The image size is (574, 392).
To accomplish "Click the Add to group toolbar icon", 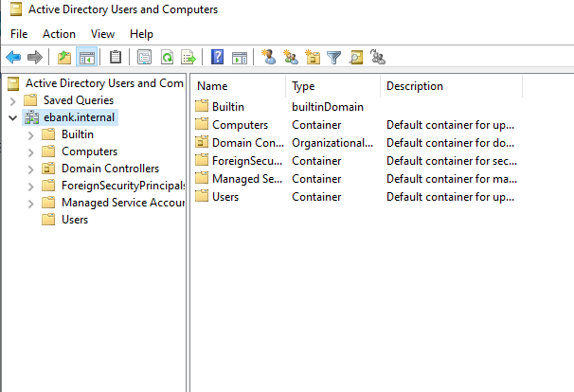I will coord(377,57).
